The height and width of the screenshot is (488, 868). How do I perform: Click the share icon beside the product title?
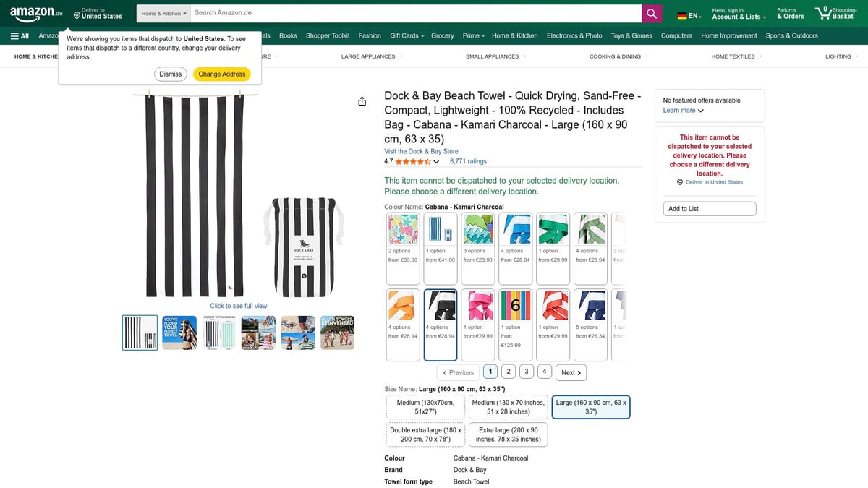(362, 101)
